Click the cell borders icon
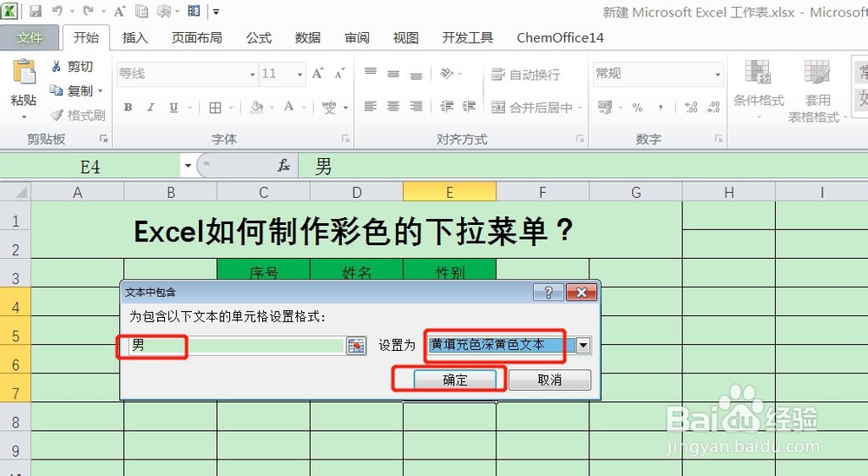 [x=215, y=108]
